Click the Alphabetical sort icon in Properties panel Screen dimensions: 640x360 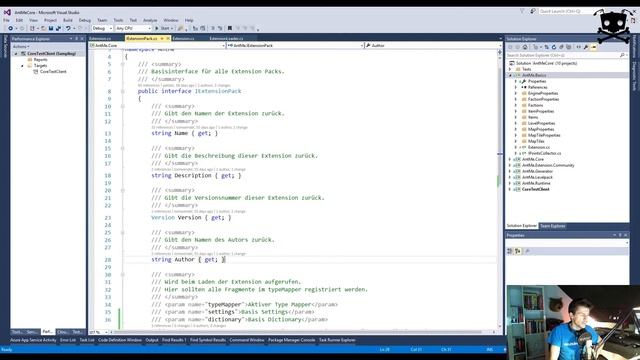(518, 251)
